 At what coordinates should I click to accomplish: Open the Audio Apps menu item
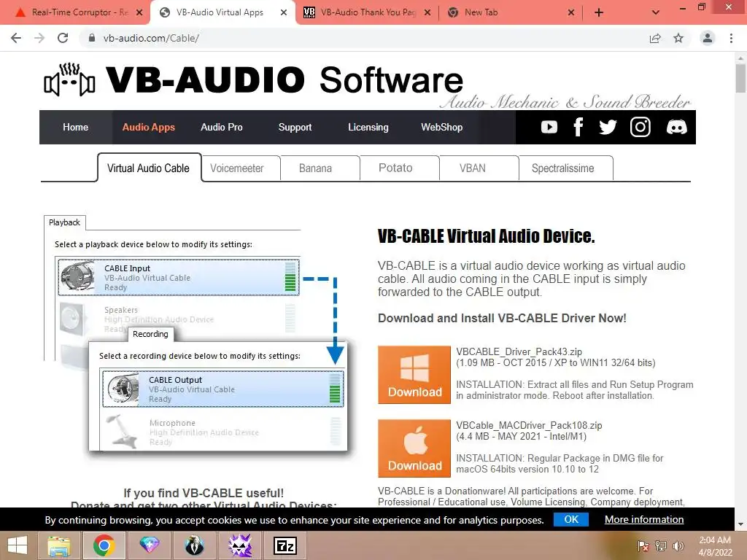click(149, 127)
